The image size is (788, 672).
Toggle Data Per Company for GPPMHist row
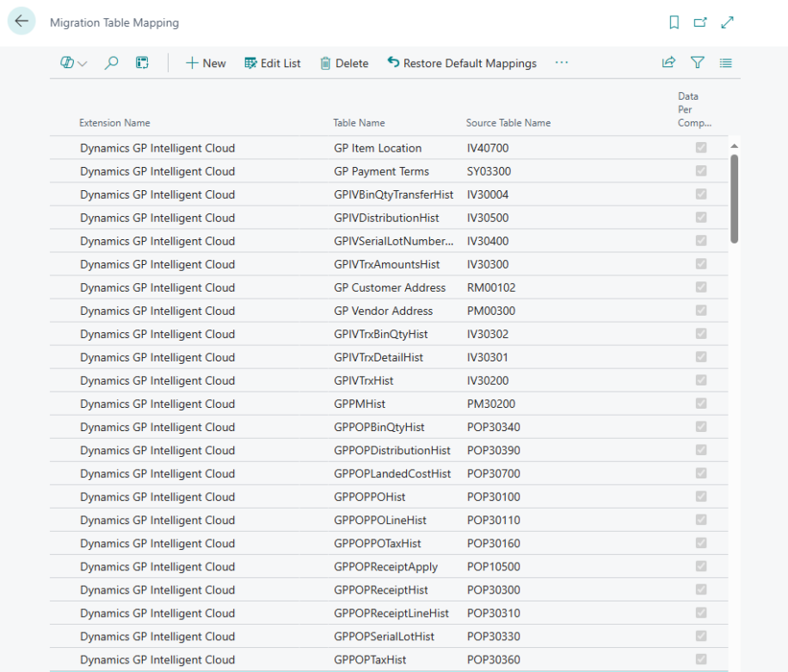700,404
